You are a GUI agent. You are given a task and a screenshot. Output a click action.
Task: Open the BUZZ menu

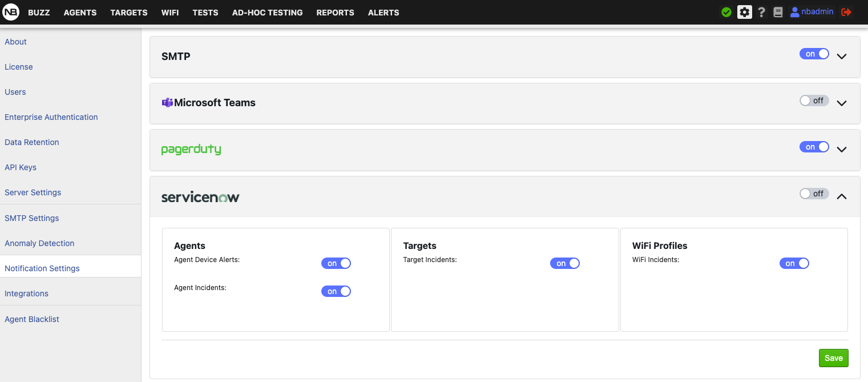[39, 13]
